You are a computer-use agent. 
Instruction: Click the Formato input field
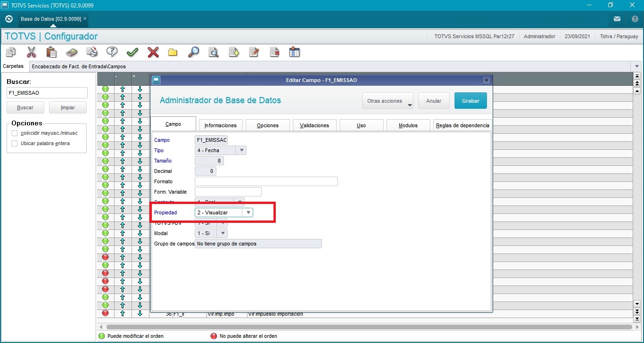coord(266,181)
